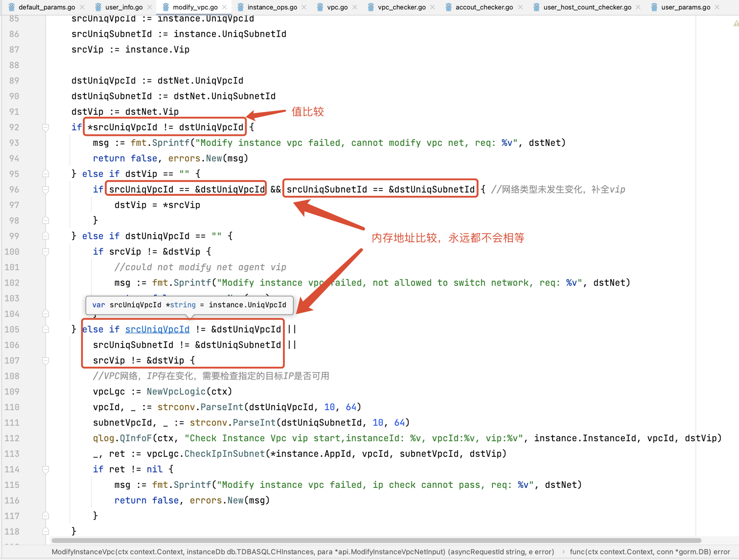Fold the else-if block at line 95
This screenshot has height=560, width=739.
click(46, 174)
